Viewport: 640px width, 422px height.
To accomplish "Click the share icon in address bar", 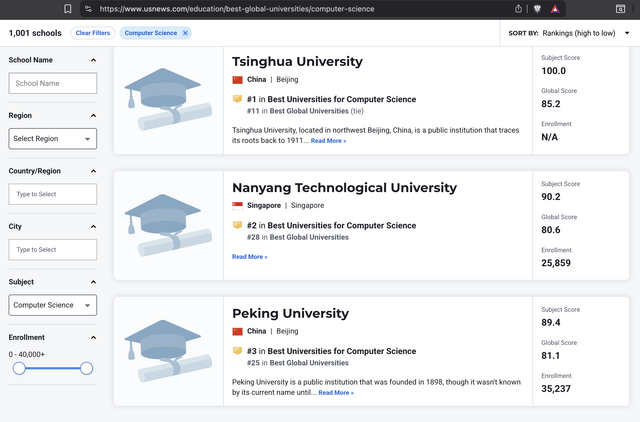I will (518, 8).
